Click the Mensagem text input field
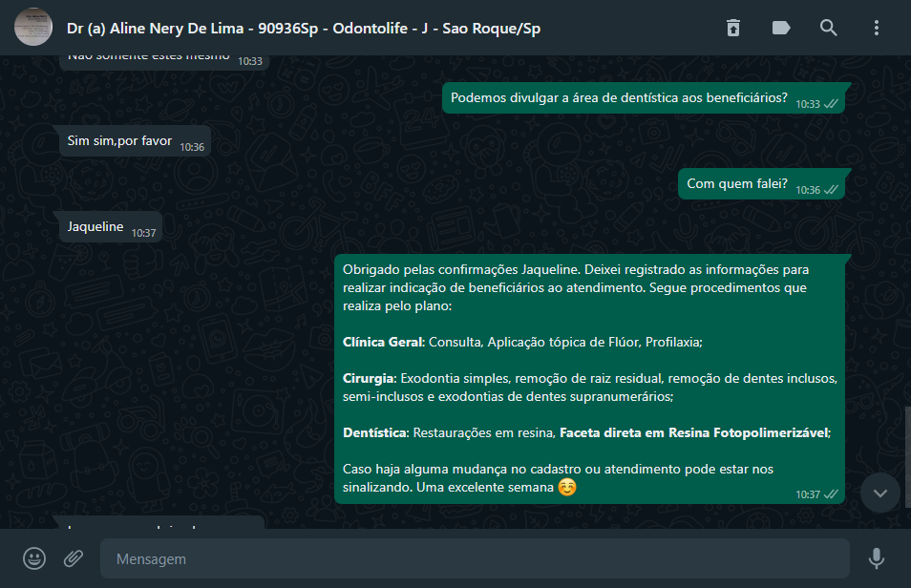Image resolution: width=911 pixels, height=588 pixels. (x=475, y=558)
